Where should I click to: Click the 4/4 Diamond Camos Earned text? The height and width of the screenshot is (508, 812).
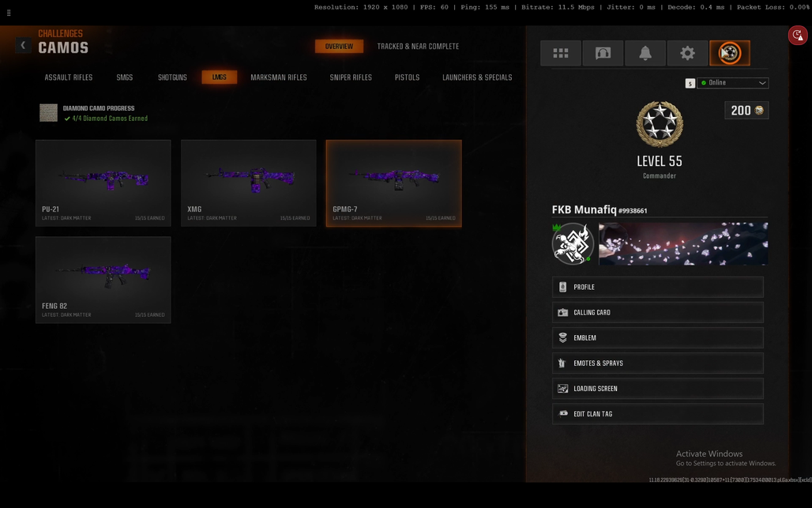tap(110, 119)
